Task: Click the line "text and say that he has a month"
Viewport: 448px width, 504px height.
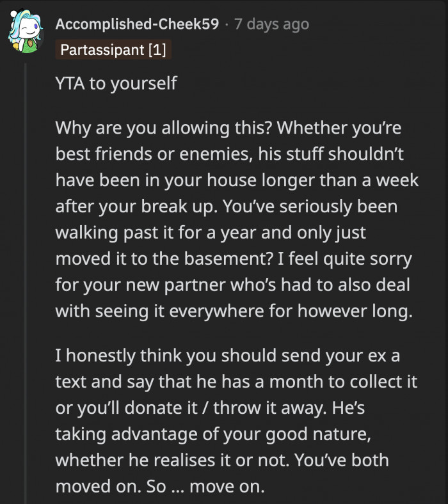Action: 236,382
